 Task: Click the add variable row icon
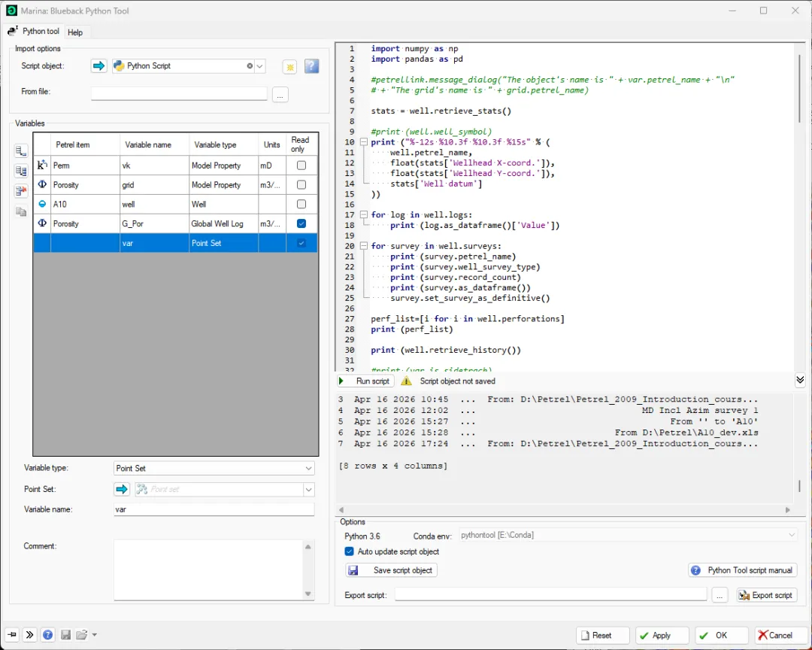click(x=21, y=150)
